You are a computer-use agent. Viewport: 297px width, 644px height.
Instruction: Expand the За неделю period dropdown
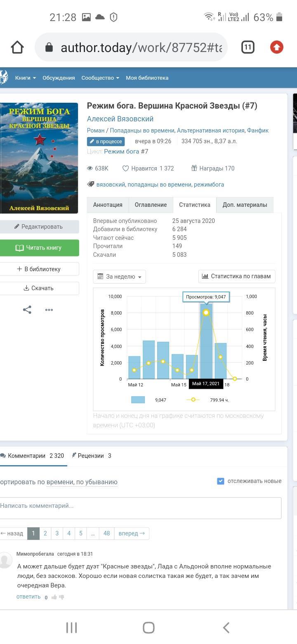(120, 277)
